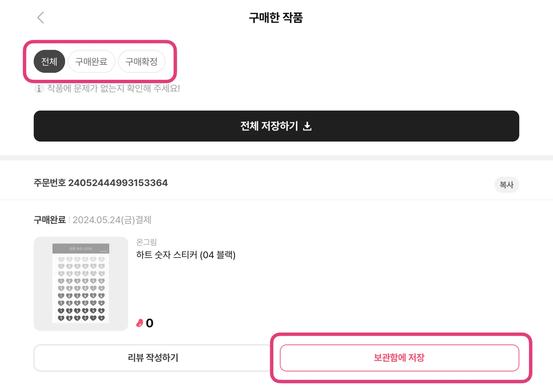Visit the 온그림 shop link
This screenshot has height=392, width=553.
pyautogui.click(x=146, y=242)
